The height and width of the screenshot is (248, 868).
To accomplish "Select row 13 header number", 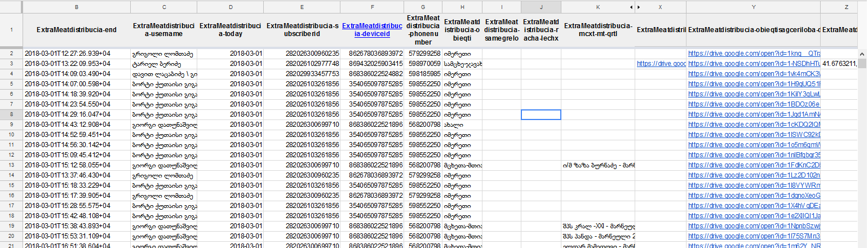I will click(x=11, y=165).
